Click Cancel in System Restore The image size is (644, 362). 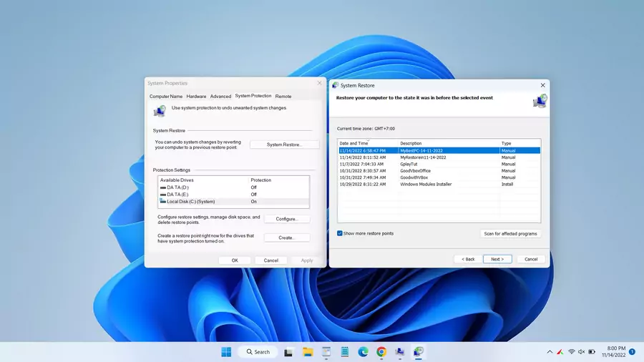pyautogui.click(x=531, y=259)
